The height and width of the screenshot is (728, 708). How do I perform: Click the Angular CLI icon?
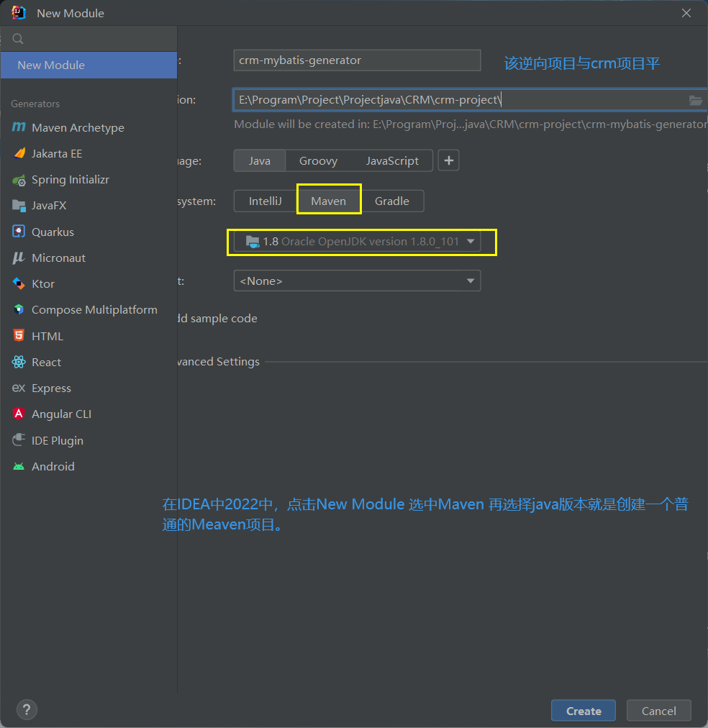[19, 414]
